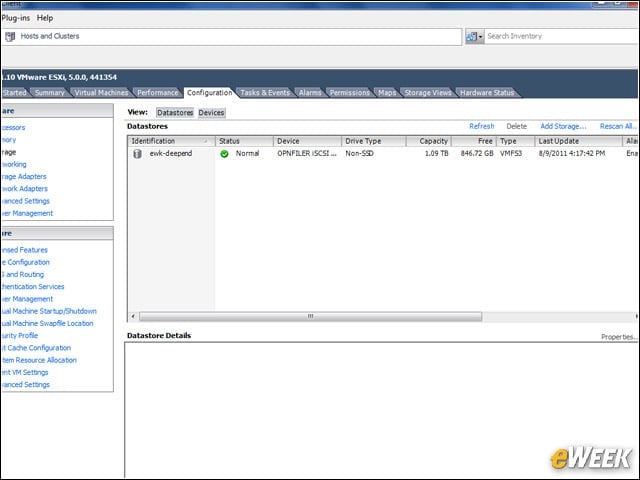Open the Security Profile link

(x=20, y=336)
